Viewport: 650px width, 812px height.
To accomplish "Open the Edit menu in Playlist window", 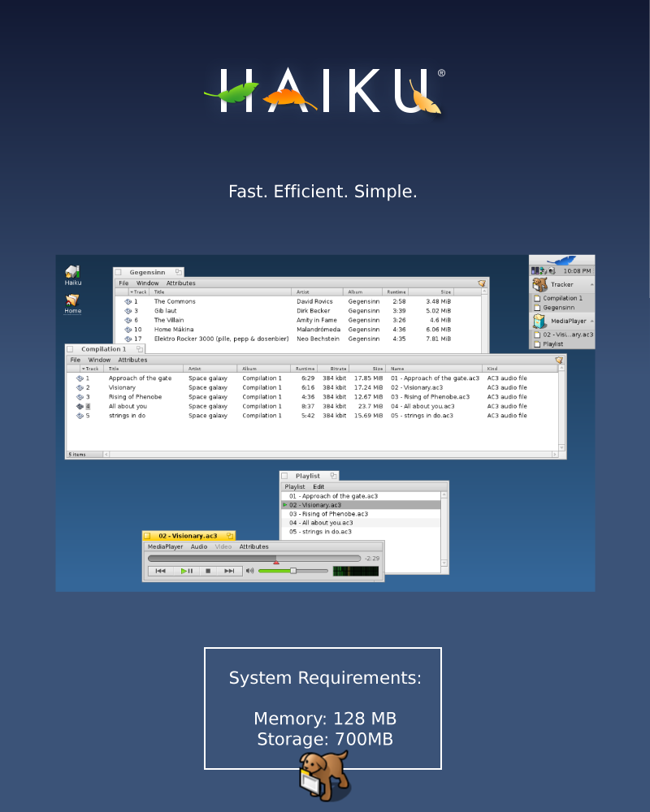I will [318, 486].
